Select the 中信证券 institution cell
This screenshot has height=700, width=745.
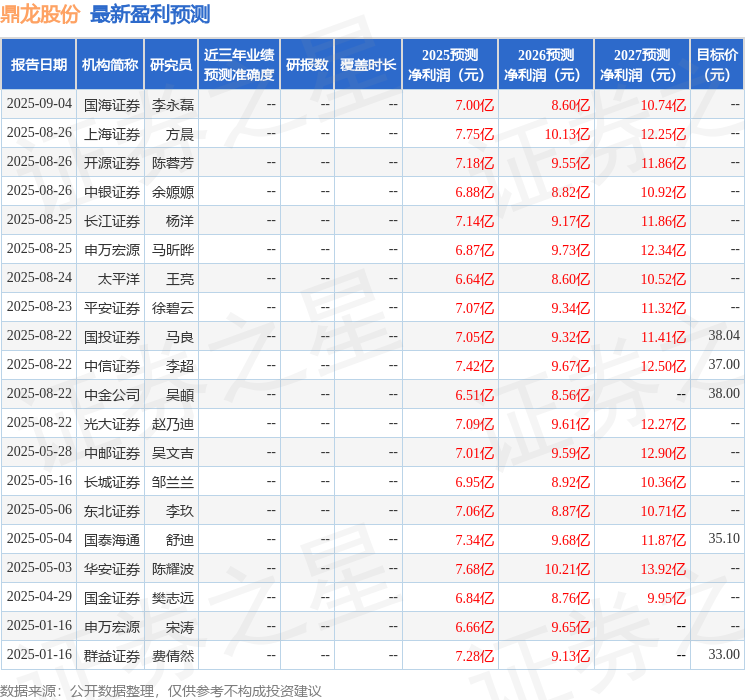click(112, 366)
